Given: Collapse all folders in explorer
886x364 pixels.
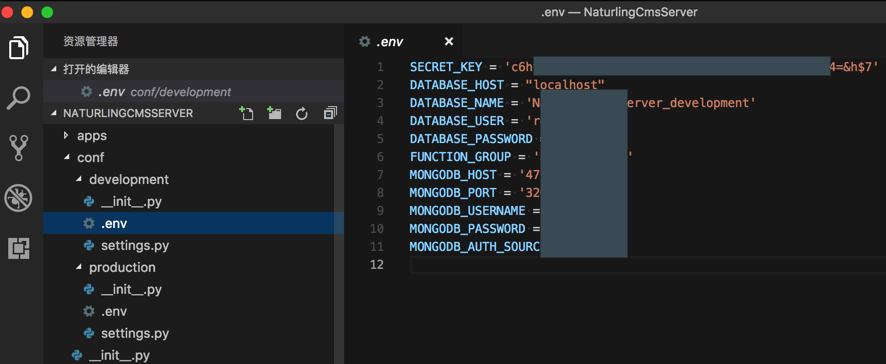Looking at the screenshot, I should coord(330,114).
